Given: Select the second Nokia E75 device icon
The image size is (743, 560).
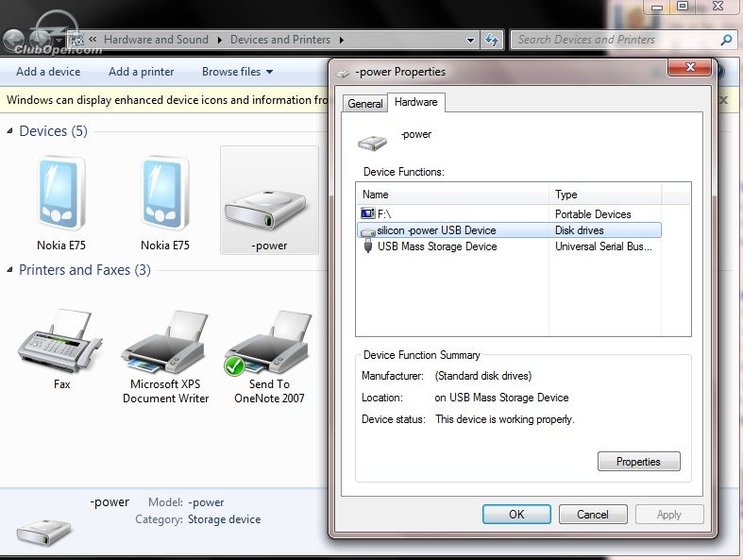Looking at the screenshot, I should (165, 194).
